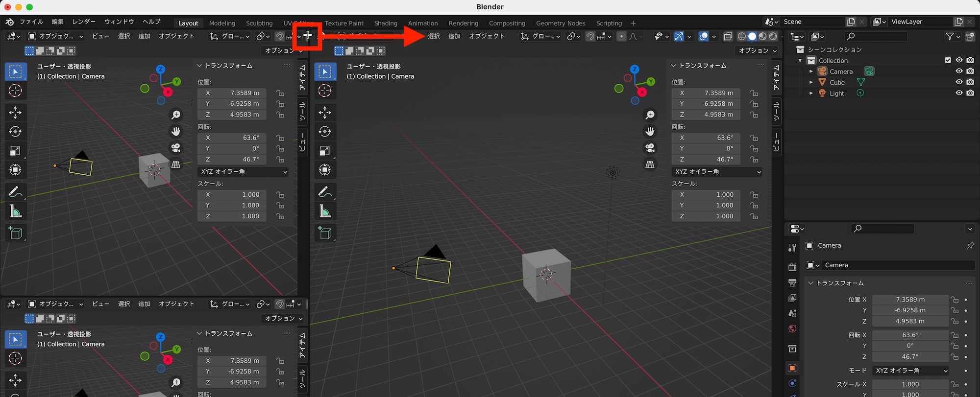Expand the Camera item in outliner

click(811, 71)
